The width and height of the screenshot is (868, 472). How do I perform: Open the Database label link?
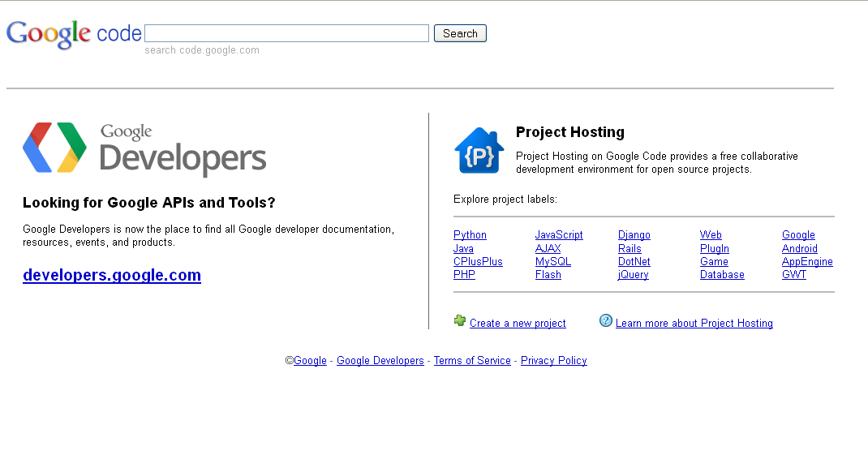pos(722,274)
